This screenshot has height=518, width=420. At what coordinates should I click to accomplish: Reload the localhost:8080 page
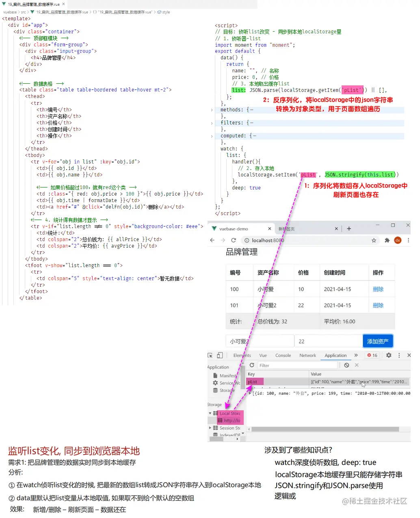pyautogui.click(x=234, y=240)
